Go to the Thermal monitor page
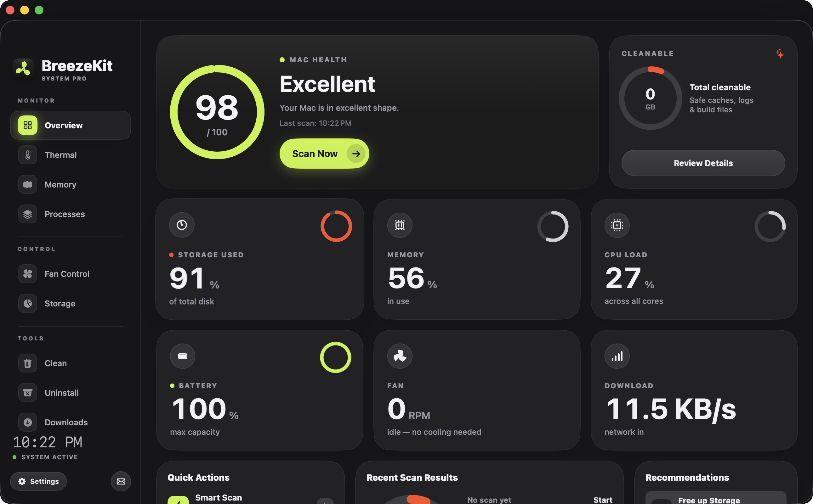The image size is (813, 504). click(71, 155)
